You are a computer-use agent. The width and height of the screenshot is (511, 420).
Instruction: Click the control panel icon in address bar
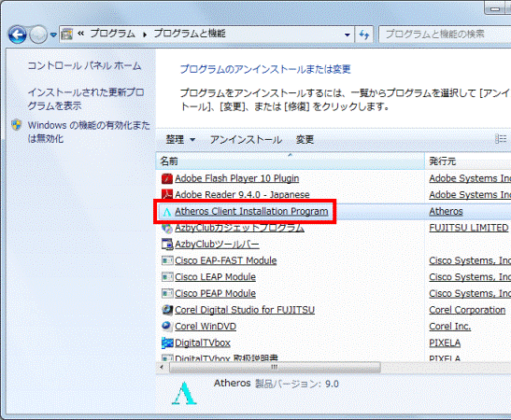[x=67, y=34]
